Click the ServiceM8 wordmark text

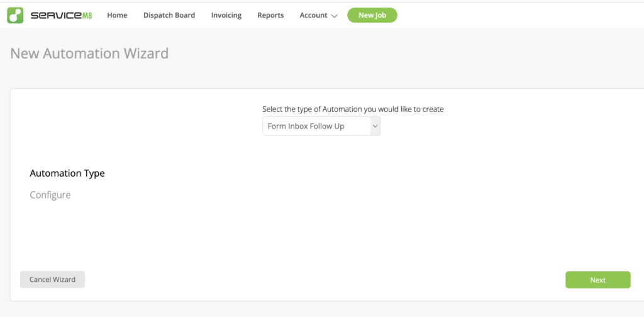[x=61, y=16]
